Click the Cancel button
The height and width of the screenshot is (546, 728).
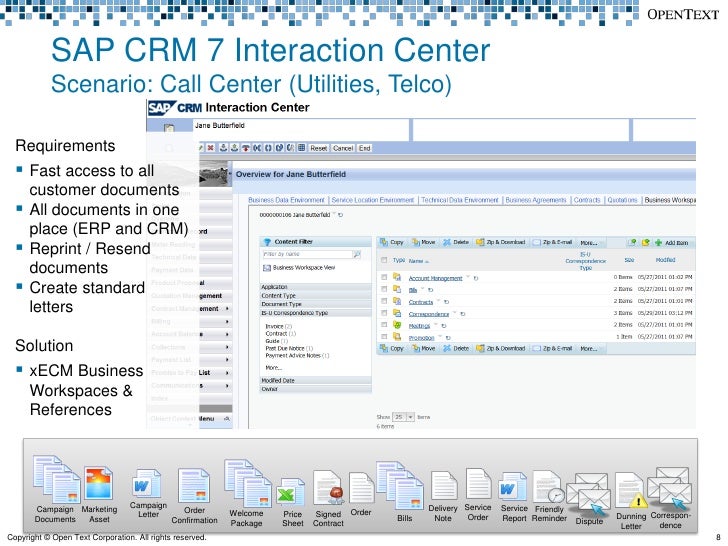[343, 148]
